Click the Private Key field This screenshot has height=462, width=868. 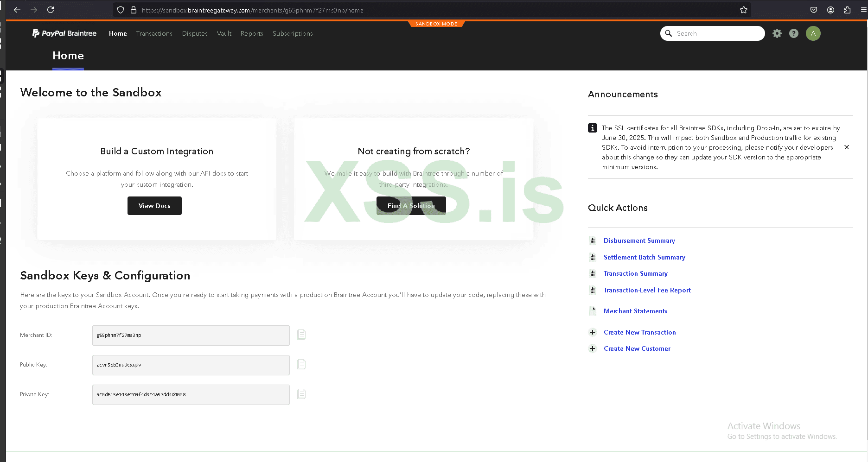tap(191, 395)
